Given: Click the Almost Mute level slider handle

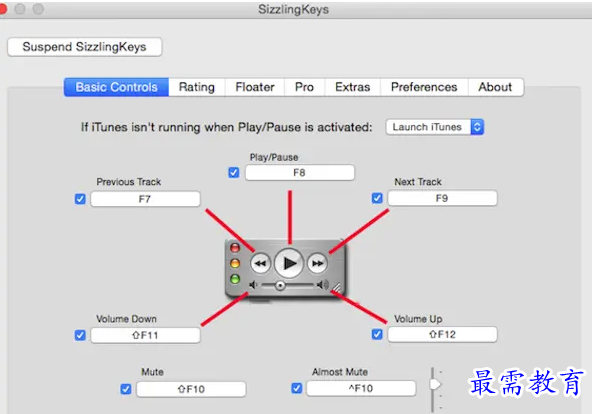Looking at the screenshot, I should point(435,385).
